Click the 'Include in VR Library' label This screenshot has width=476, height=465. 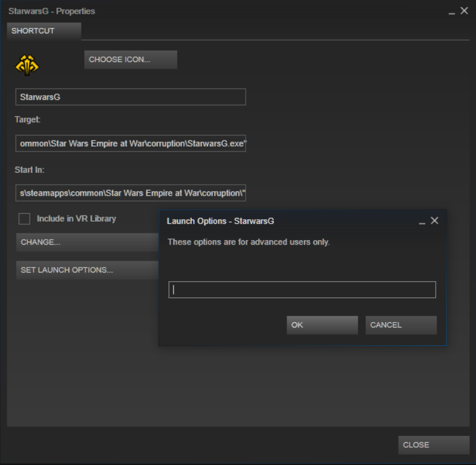[x=77, y=219]
